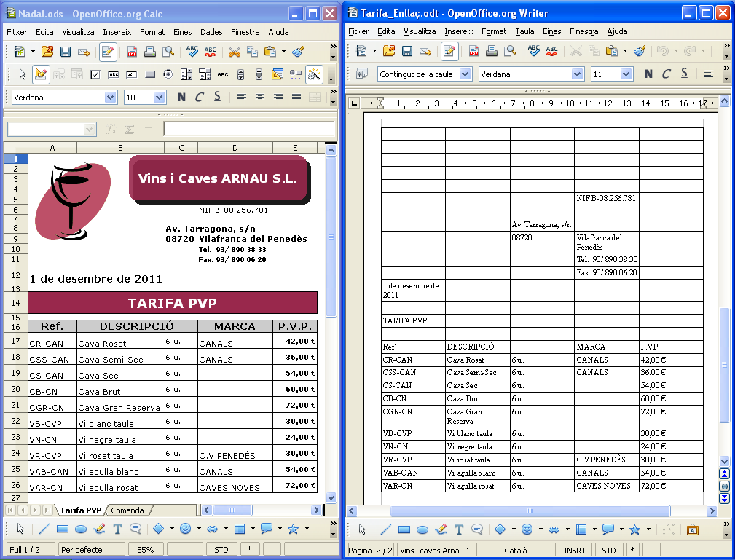Click the Print icon in Writer toolbar
Image resolution: width=735 pixels, height=560 pixels.
(x=492, y=51)
